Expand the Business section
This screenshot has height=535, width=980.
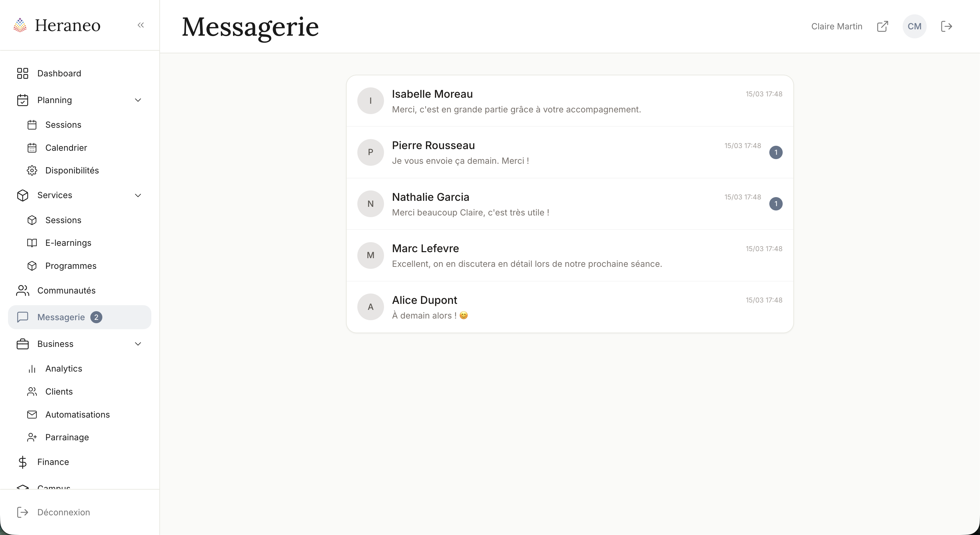point(138,344)
